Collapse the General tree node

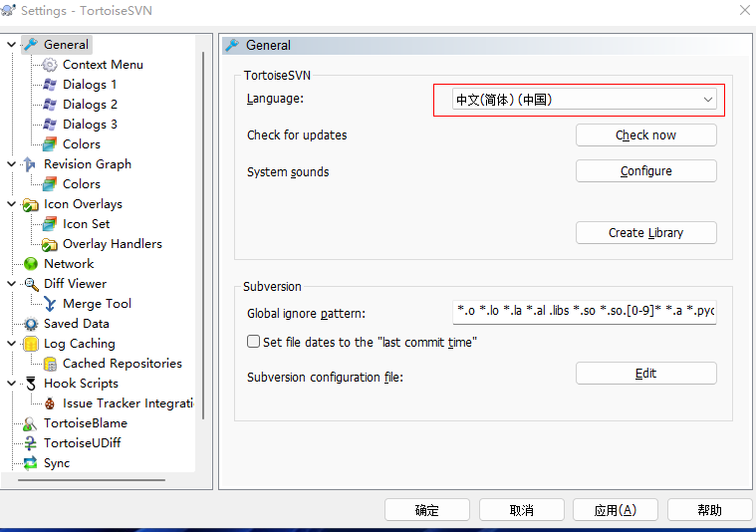11,45
